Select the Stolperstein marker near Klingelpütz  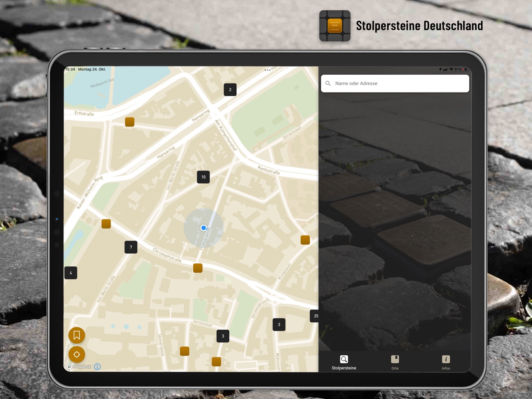click(305, 240)
